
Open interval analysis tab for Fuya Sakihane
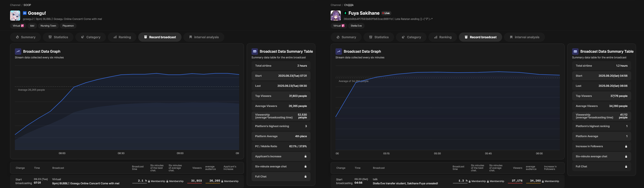pos(524,37)
